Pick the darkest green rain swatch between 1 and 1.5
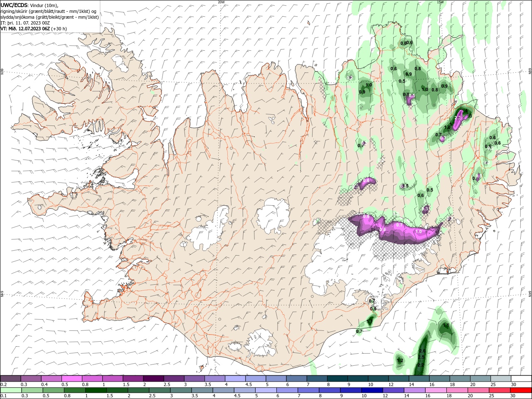The width and height of the screenshot is (532, 399). coord(96,390)
